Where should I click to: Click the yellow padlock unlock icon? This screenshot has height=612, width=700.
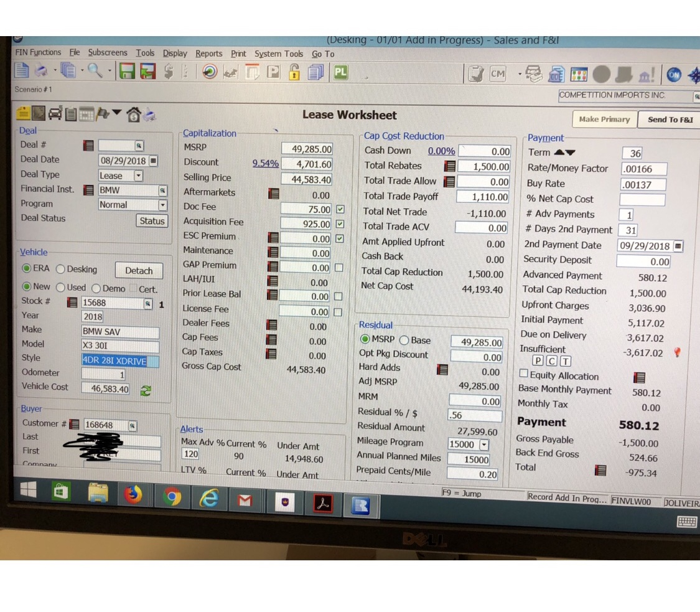click(294, 72)
